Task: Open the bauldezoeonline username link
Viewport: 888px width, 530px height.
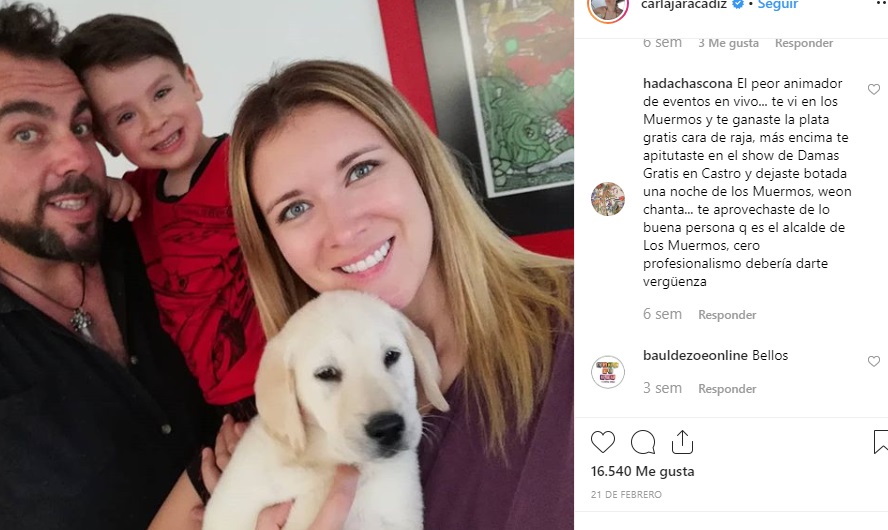Action: click(695, 355)
